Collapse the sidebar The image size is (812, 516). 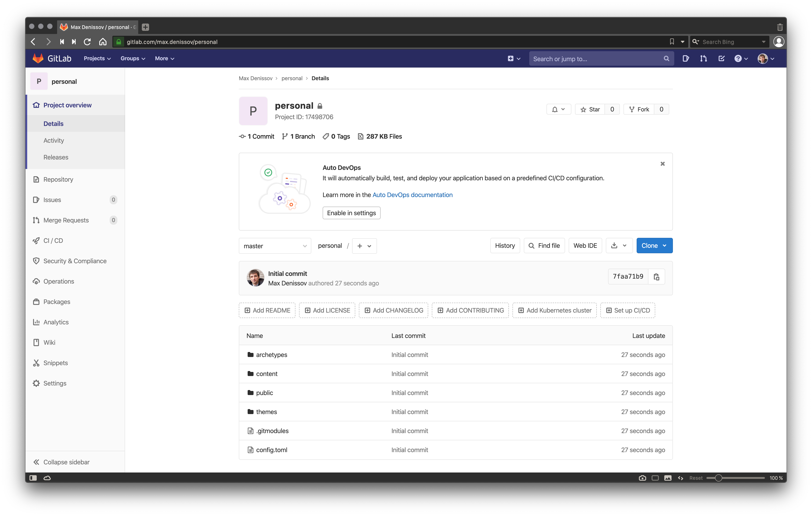pyautogui.click(x=61, y=462)
